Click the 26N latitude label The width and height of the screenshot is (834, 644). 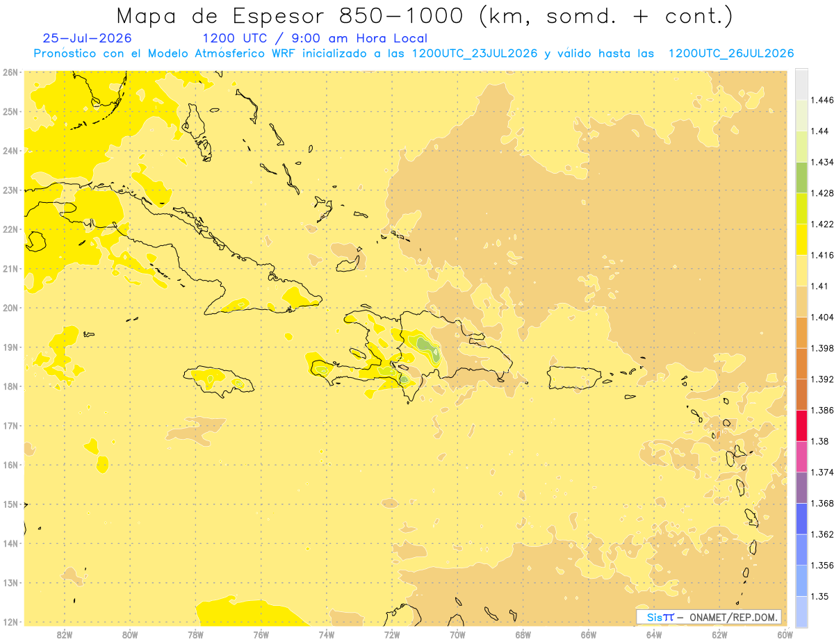click(10, 72)
